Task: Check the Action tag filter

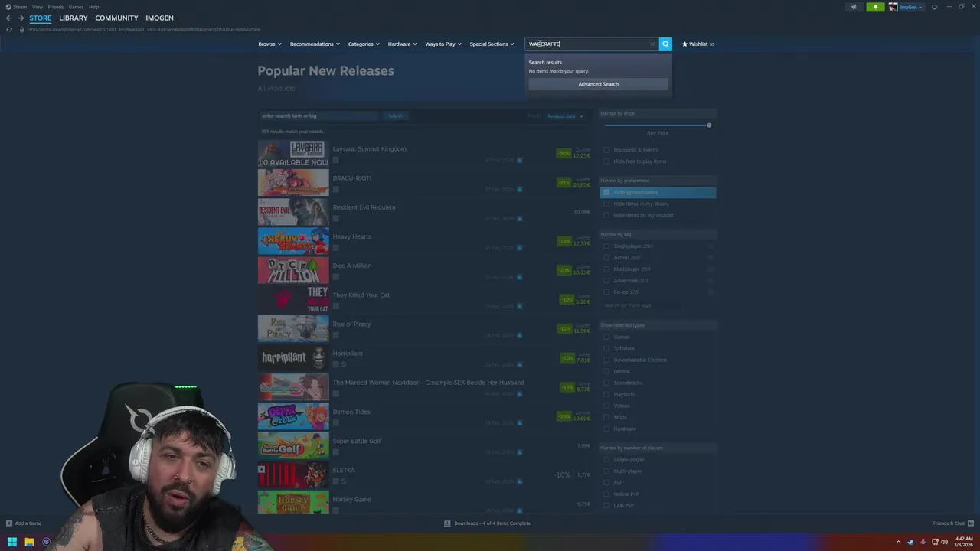Action: [x=606, y=257]
